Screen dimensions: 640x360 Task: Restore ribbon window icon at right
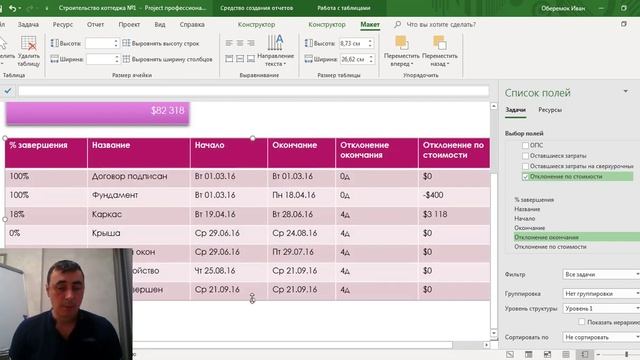pos(624,24)
